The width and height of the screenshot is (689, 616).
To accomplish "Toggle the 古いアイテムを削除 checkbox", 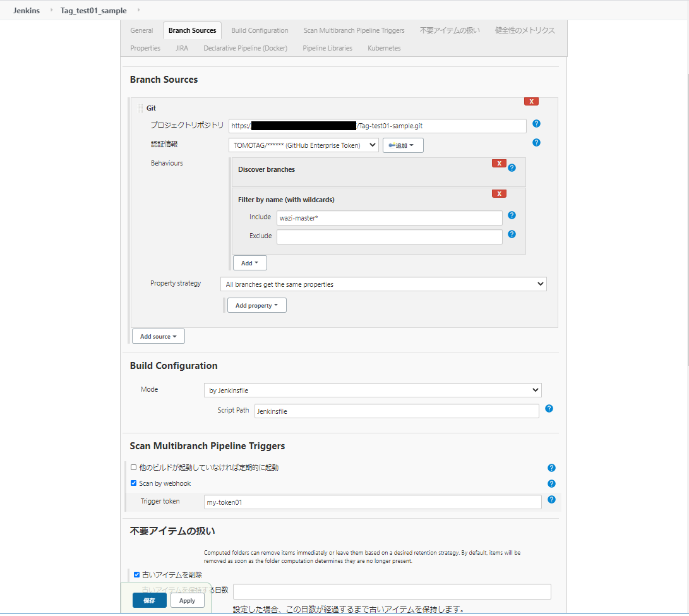I will [x=136, y=575].
